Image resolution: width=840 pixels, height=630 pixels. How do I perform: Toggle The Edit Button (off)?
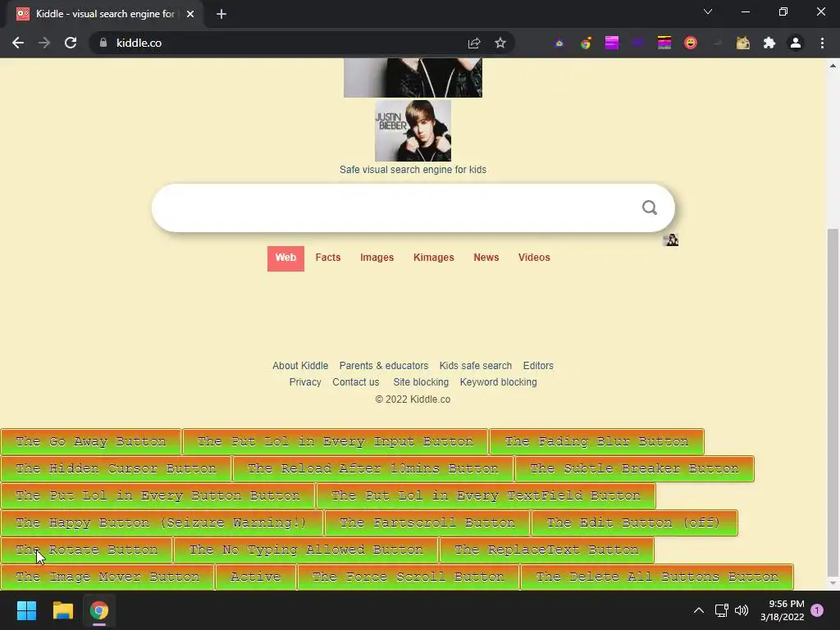point(635,523)
